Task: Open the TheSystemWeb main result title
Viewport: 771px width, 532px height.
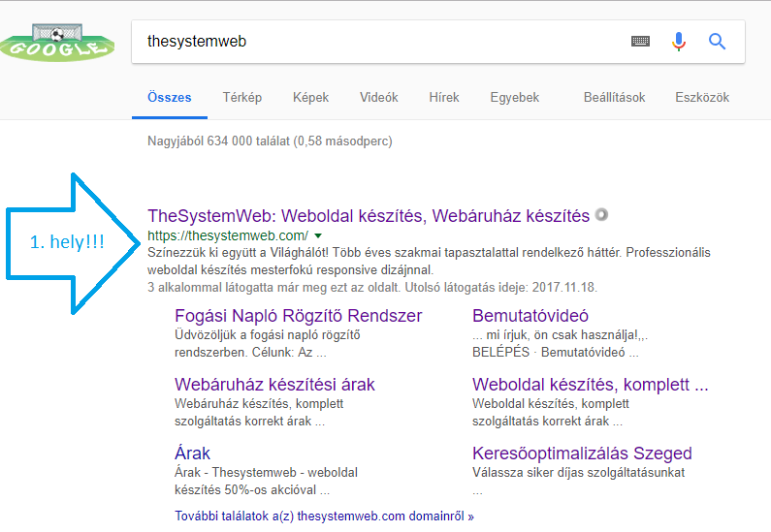Action: (x=369, y=215)
